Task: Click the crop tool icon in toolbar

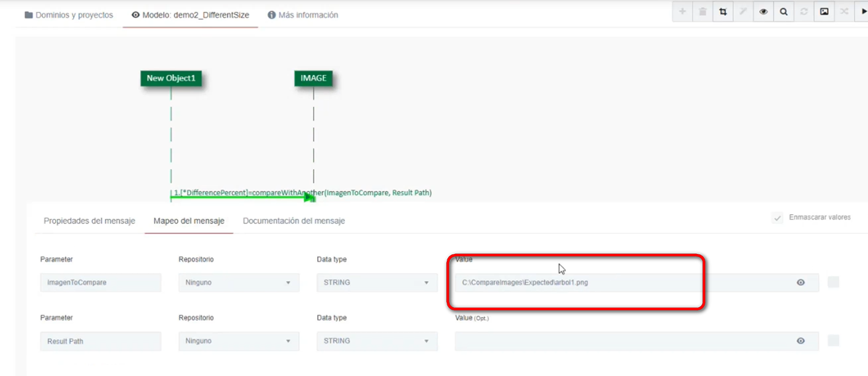Action: tap(723, 12)
